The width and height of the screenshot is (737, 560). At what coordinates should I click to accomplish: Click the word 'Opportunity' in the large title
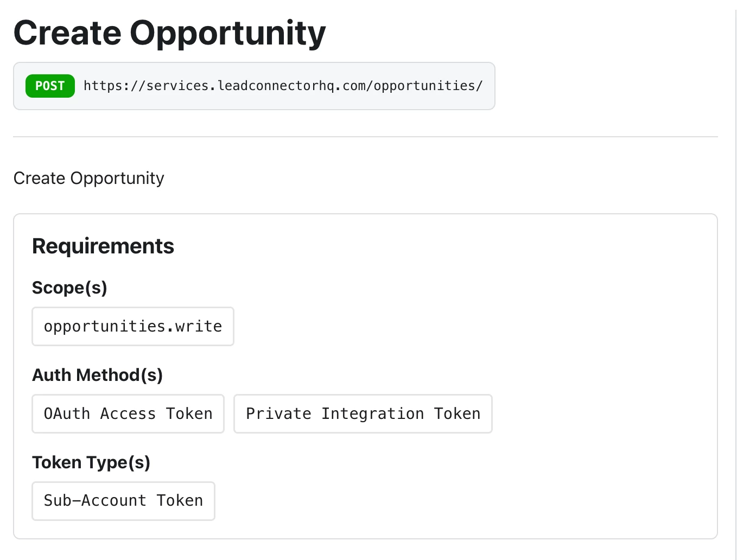227,33
